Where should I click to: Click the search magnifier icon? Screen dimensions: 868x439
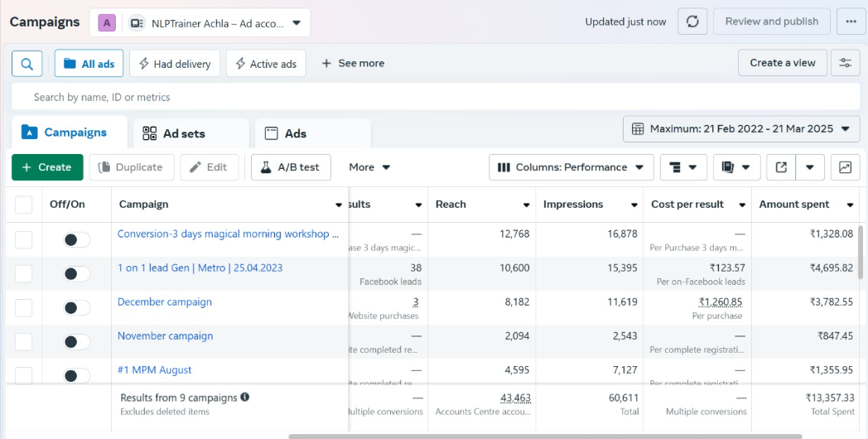(27, 64)
